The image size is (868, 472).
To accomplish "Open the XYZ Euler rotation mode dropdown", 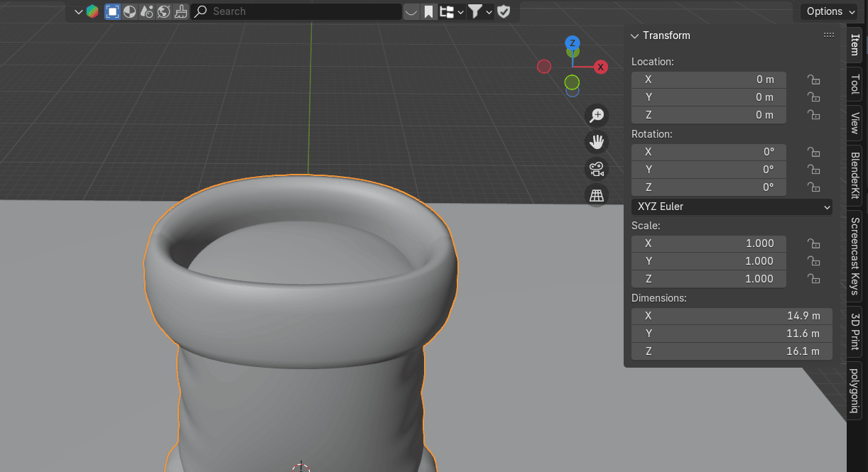I will [x=732, y=207].
